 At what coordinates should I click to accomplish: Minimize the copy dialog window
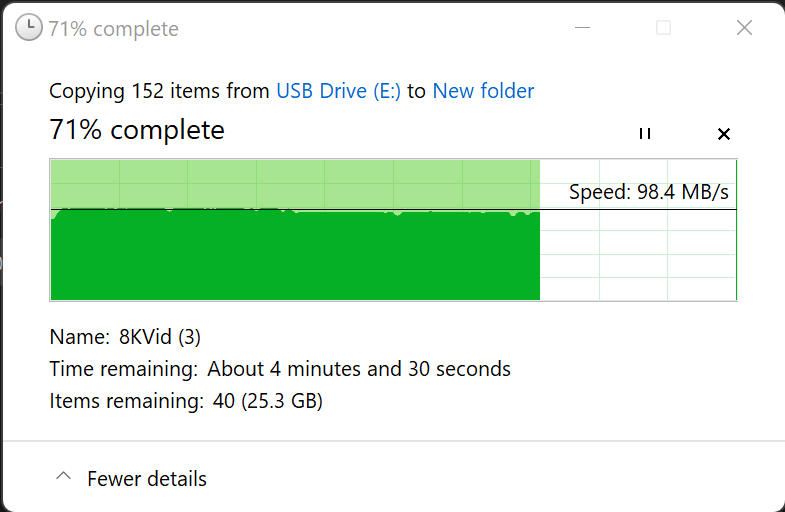[x=583, y=28]
